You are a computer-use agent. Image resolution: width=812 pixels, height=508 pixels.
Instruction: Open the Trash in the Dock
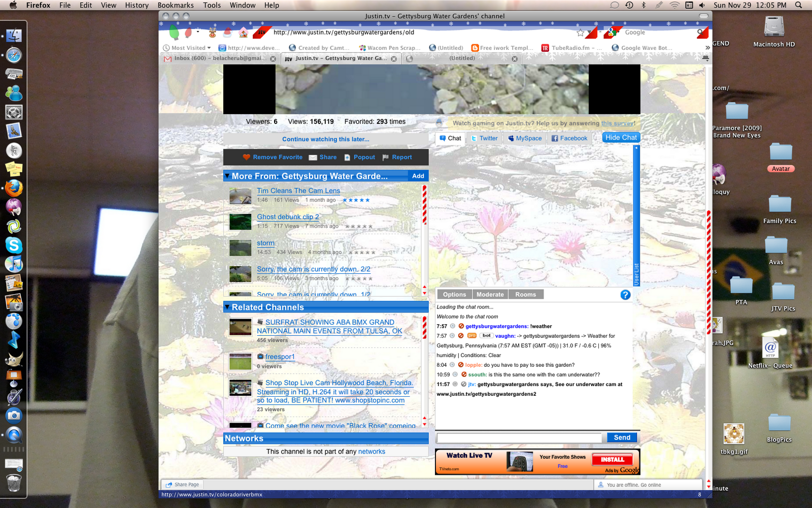pos(14,483)
